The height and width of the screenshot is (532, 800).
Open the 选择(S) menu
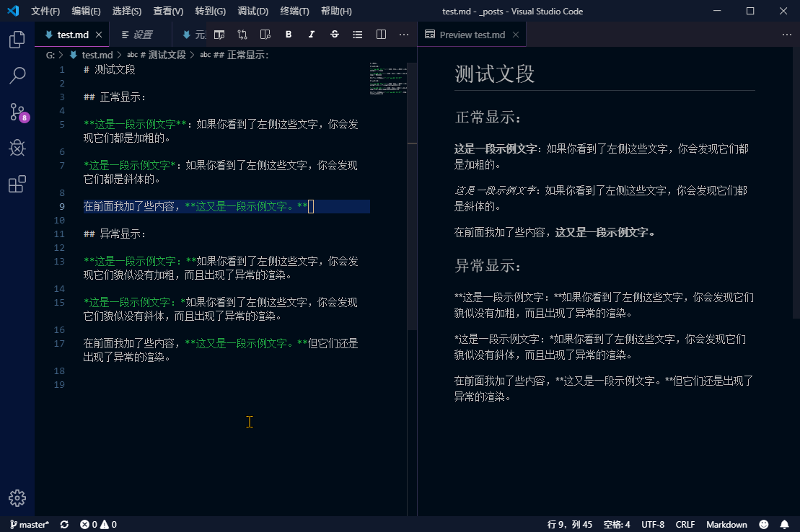[x=127, y=12]
